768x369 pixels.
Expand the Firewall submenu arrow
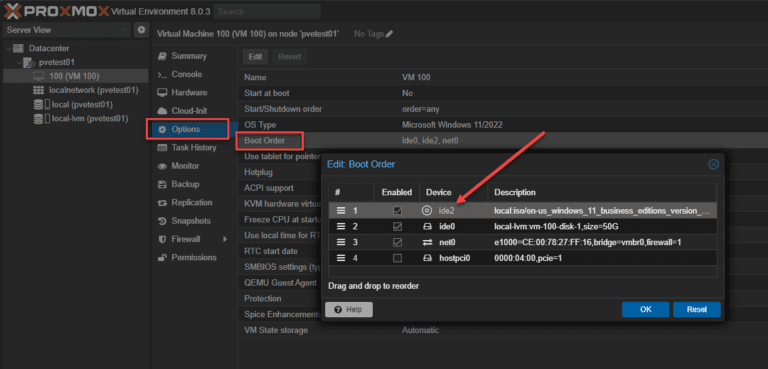click(225, 239)
